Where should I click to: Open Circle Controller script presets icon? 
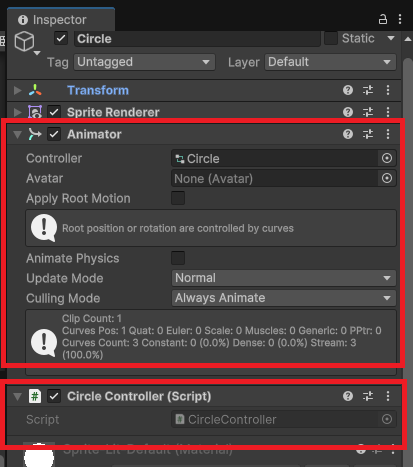(368, 396)
